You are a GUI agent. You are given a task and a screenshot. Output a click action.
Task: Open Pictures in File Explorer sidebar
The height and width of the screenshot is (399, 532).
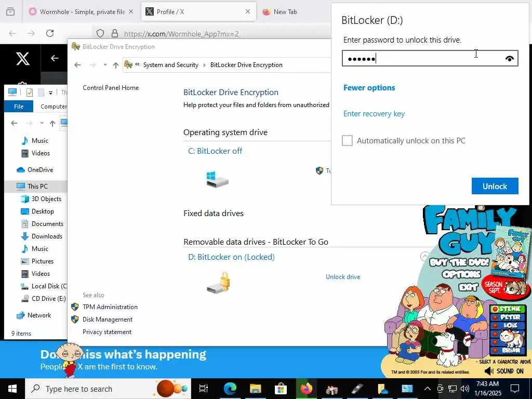click(x=43, y=261)
